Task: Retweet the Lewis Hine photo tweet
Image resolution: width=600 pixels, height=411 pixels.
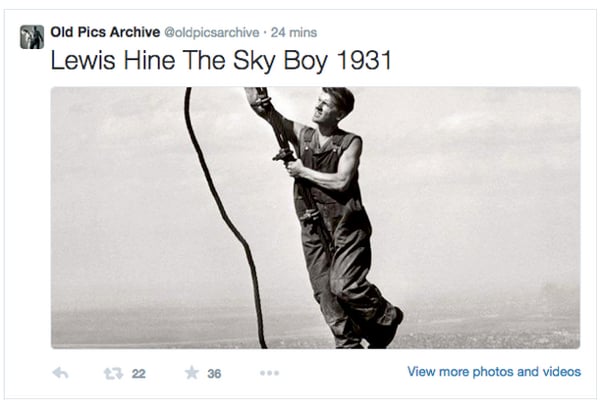Action: point(114,373)
